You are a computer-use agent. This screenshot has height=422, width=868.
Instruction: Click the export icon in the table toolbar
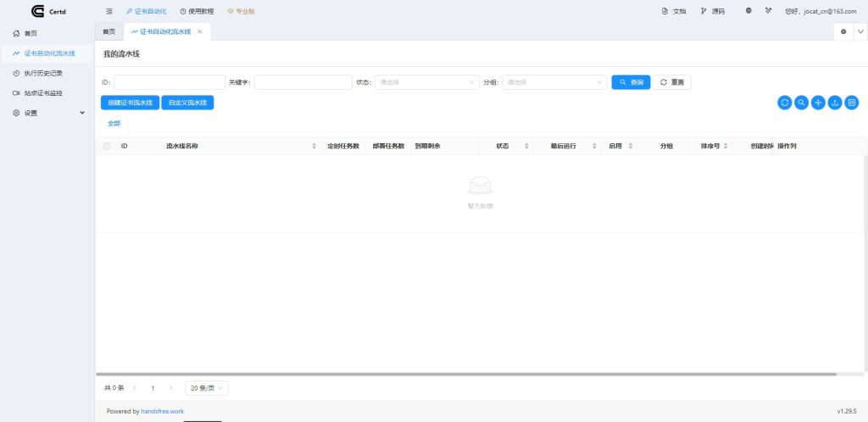tap(834, 103)
